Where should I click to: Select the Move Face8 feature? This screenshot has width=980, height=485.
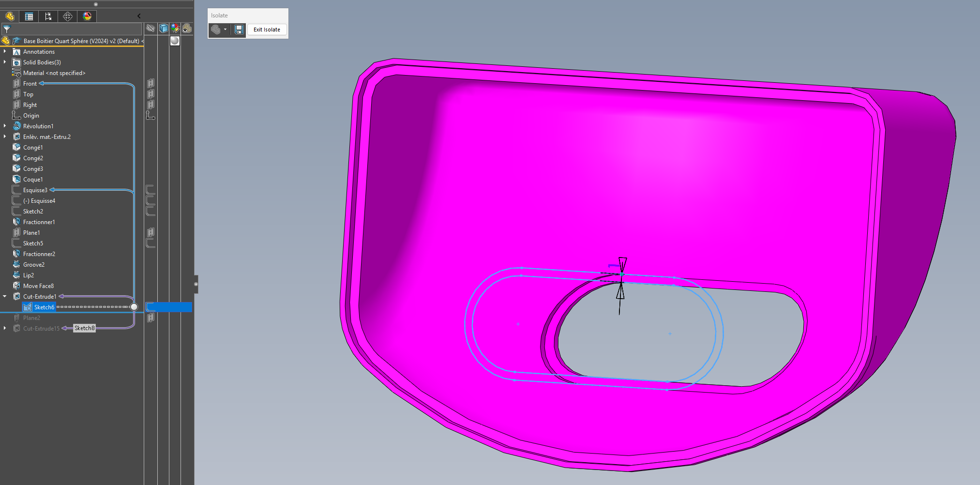[x=38, y=286]
